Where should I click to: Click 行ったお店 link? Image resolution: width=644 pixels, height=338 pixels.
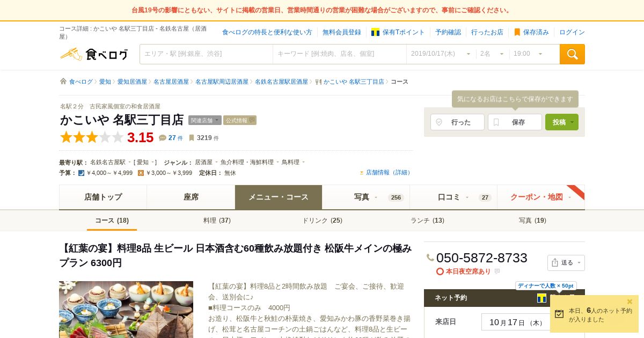(x=487, y=32)
